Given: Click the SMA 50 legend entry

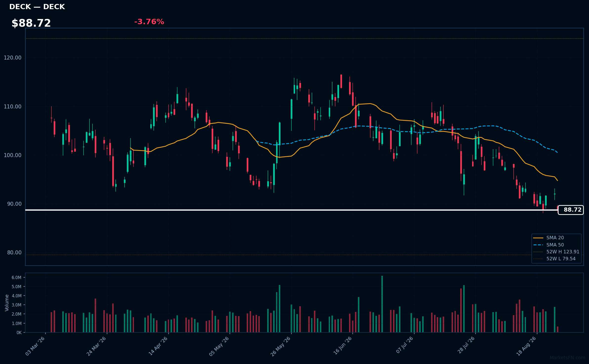Looking at the screenshot, I should tap(555, 245).
